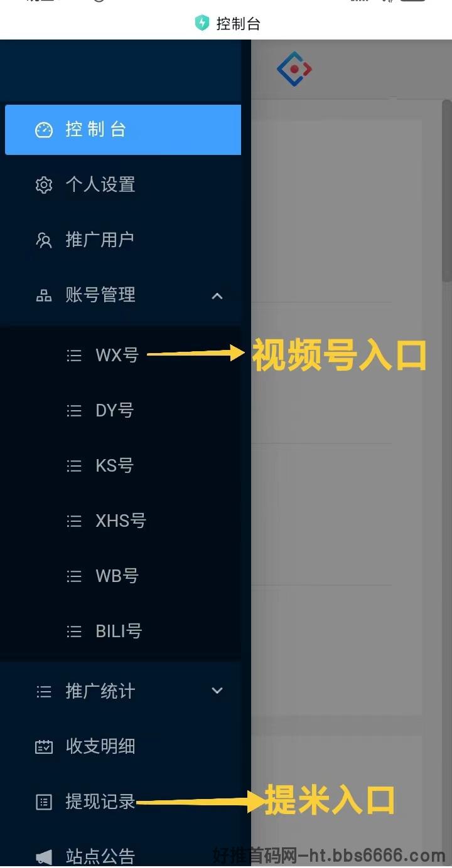This screenshot has height=868, width=452.
Task: Expand the 推广统计 dropdown chevron
Action: pyautogui.click(x=217, y=691)
